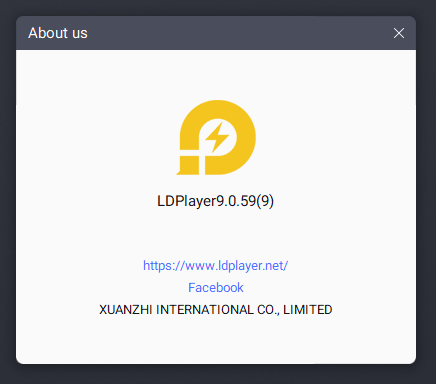This screenshot has width=436, height=384.
Task: Close the About us dialog
Action: (x=399, y=33)
